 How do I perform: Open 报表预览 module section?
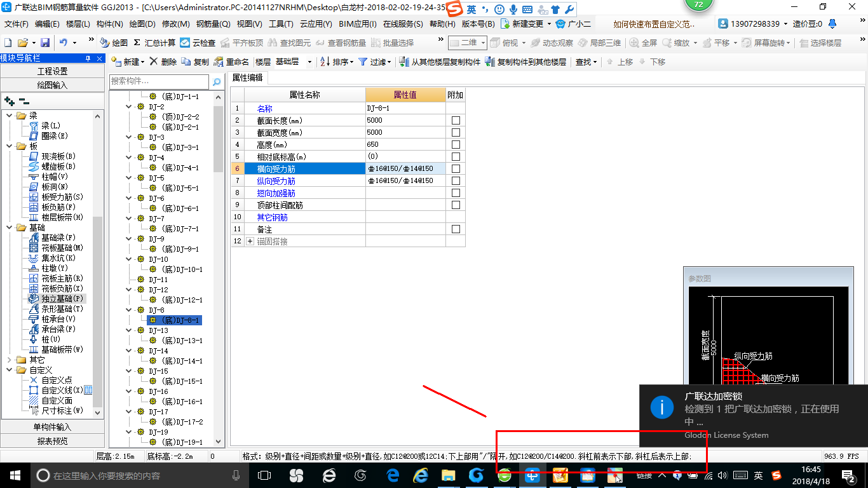point(52,441)
